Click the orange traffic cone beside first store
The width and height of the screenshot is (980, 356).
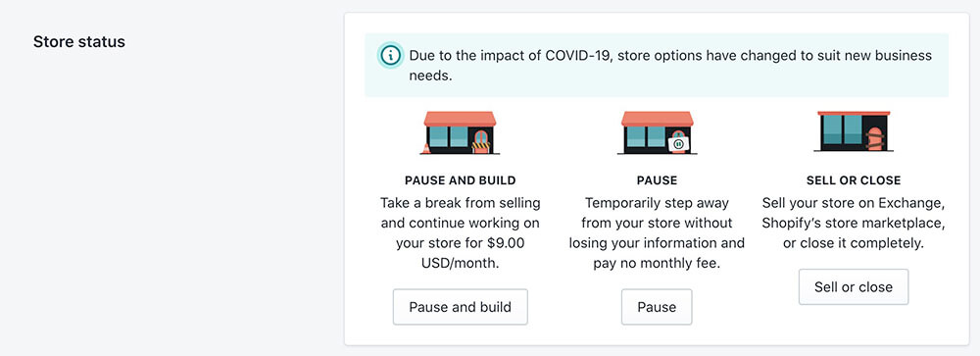(427, 148)
